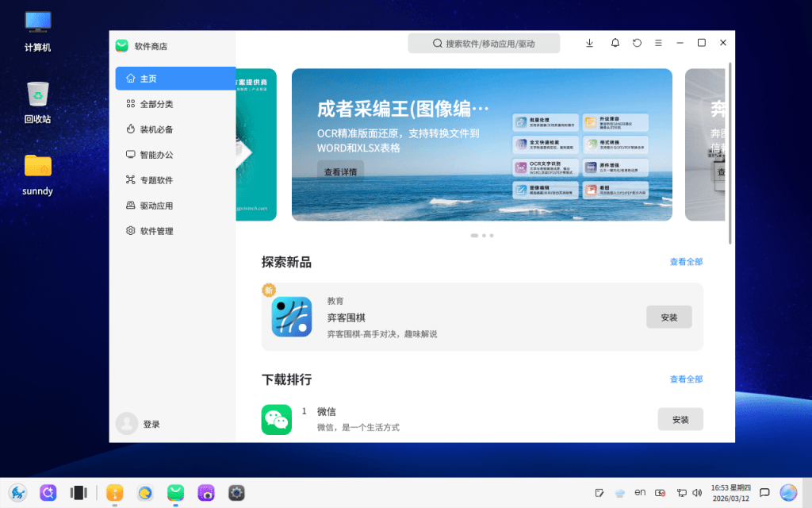
Task: Open the 成者采编王 banner image
Action: coord(481,144)
